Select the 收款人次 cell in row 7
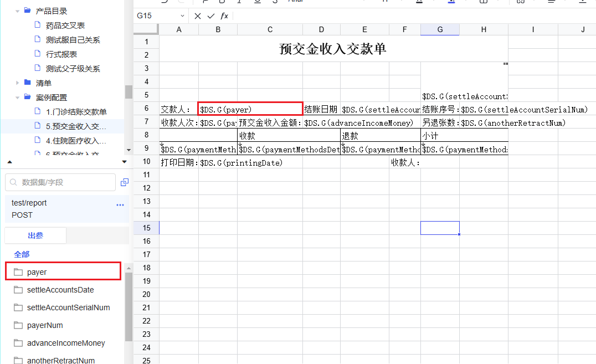 (179, 122)
